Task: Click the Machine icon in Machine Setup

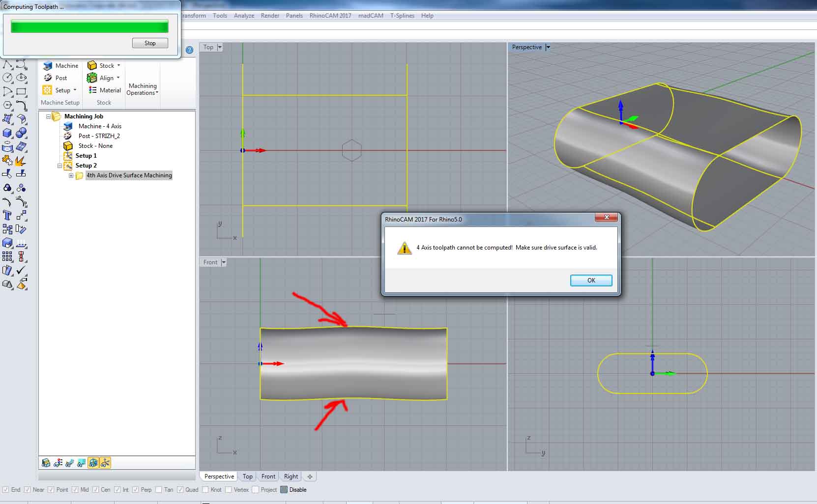Action: (48, 66)
